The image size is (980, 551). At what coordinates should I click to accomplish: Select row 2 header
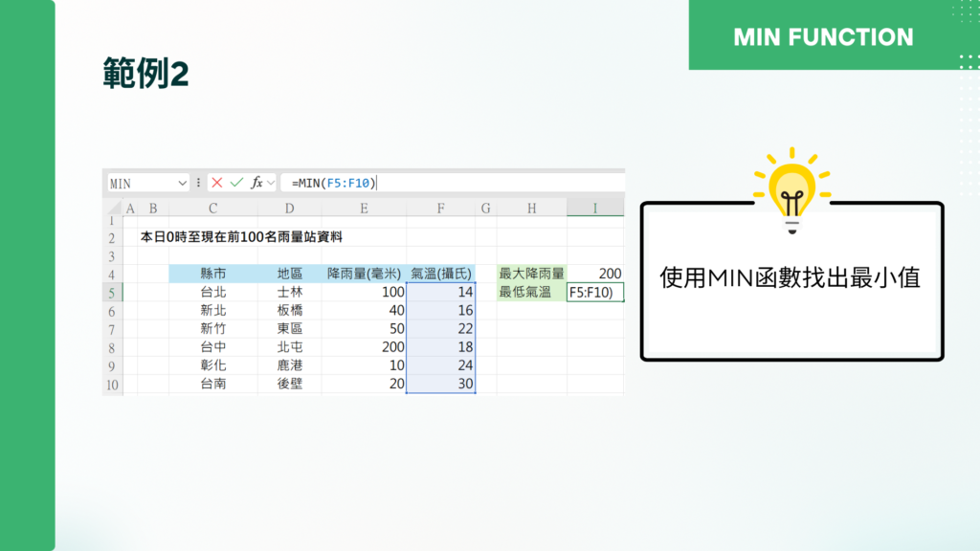pyautogui.click(x=113, y=238)
